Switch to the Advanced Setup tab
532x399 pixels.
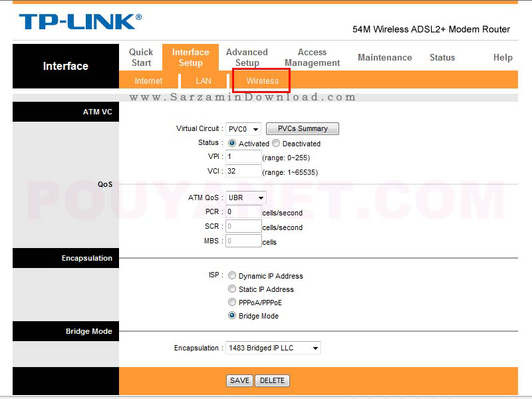[247, 57]
